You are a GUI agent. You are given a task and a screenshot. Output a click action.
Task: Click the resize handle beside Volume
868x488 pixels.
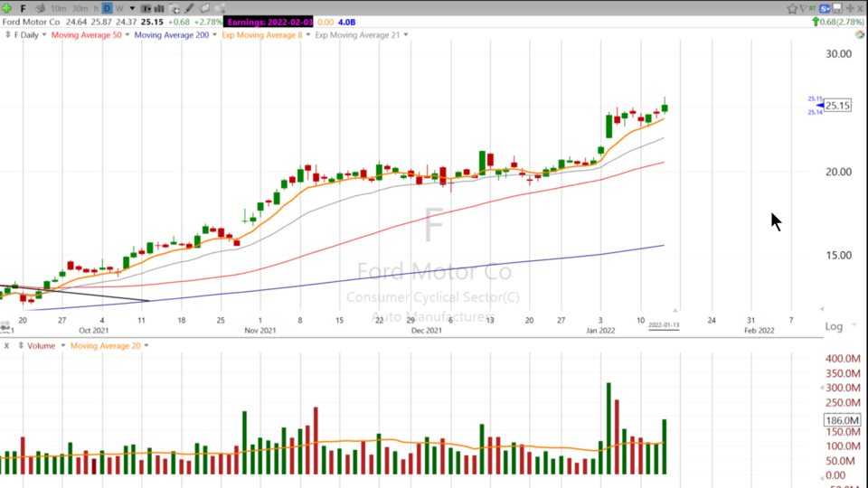pos(21,346)
